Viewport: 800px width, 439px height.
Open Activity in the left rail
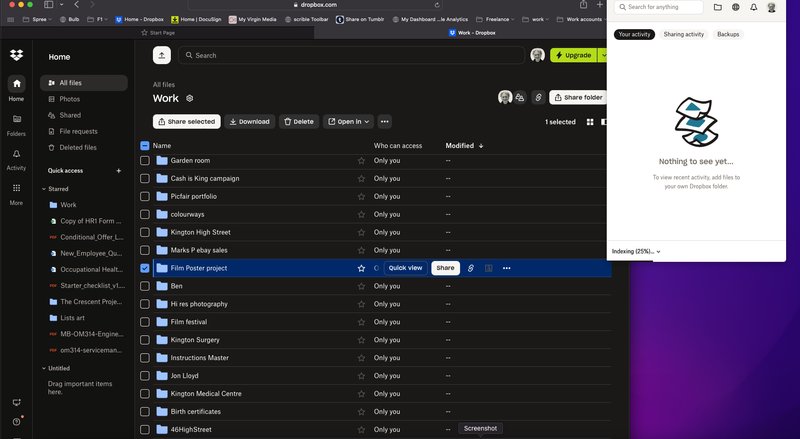click(16, 159)
